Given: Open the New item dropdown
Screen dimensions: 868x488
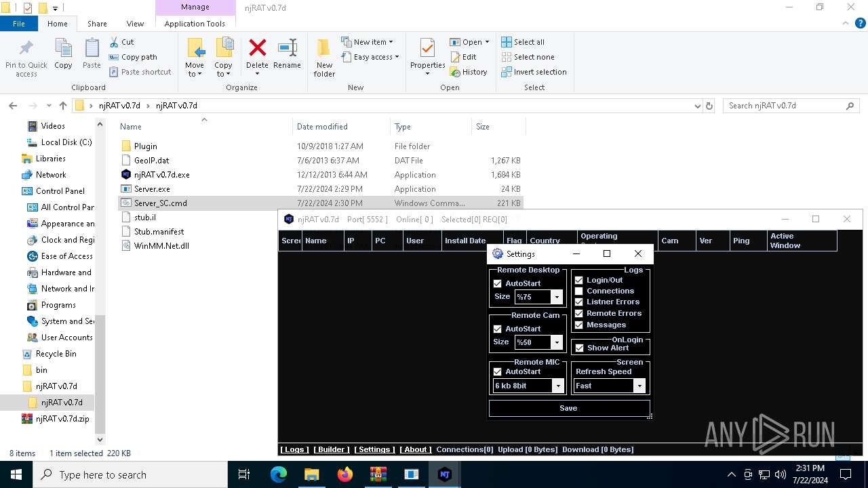Looking at the screenshot, I should click(x=367, y=42).
